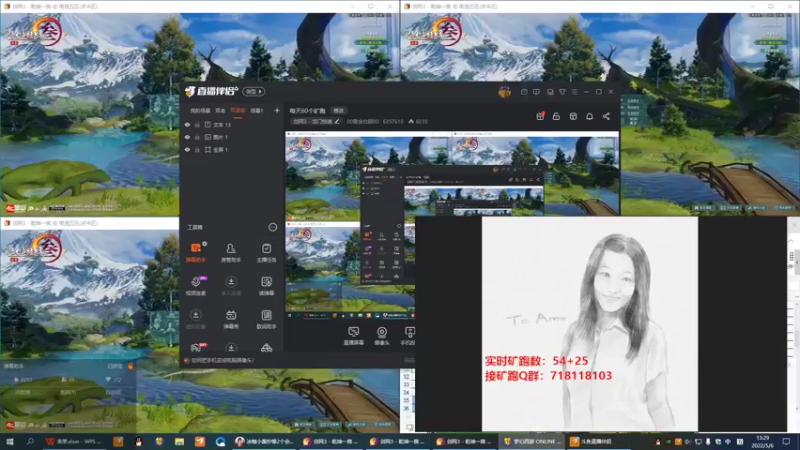The height and width of the screenshot is (450, 800).
Task: Open the hamburger menu in title bar
Action: [574, 92]
